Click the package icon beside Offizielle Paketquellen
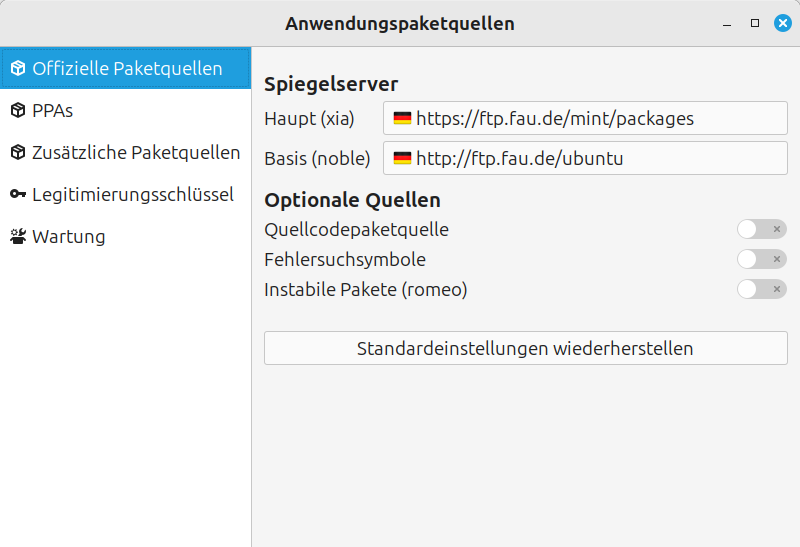The image size is (800, 547). pyautogui.click(x=18, y=69)
